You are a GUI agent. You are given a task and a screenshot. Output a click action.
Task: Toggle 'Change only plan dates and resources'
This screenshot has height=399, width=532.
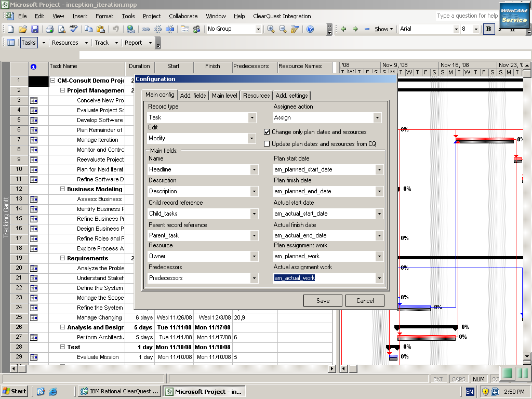267,132
